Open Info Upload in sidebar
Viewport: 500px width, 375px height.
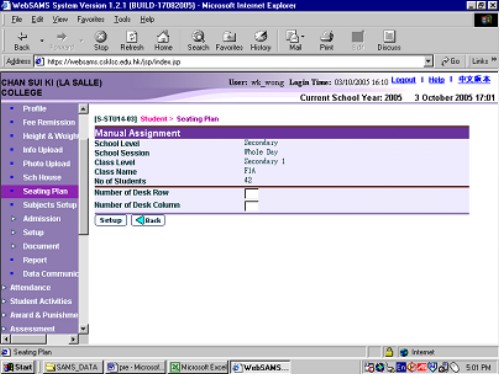[43, 150]
